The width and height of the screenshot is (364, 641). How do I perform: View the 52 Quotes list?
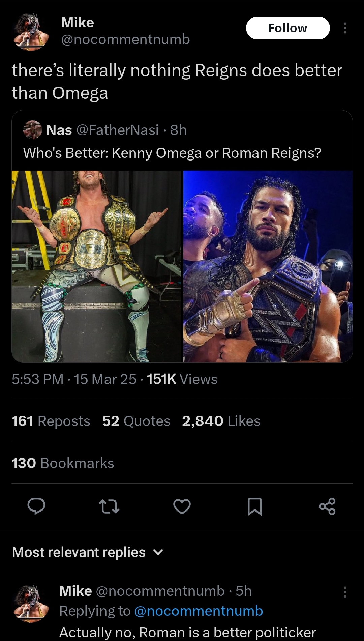point(136,421)
